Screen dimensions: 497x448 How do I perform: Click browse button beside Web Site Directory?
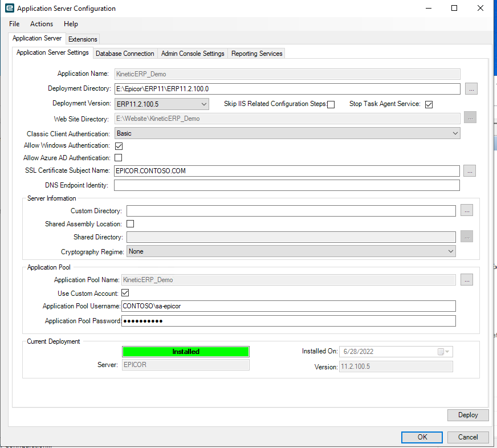pos(470,117)
